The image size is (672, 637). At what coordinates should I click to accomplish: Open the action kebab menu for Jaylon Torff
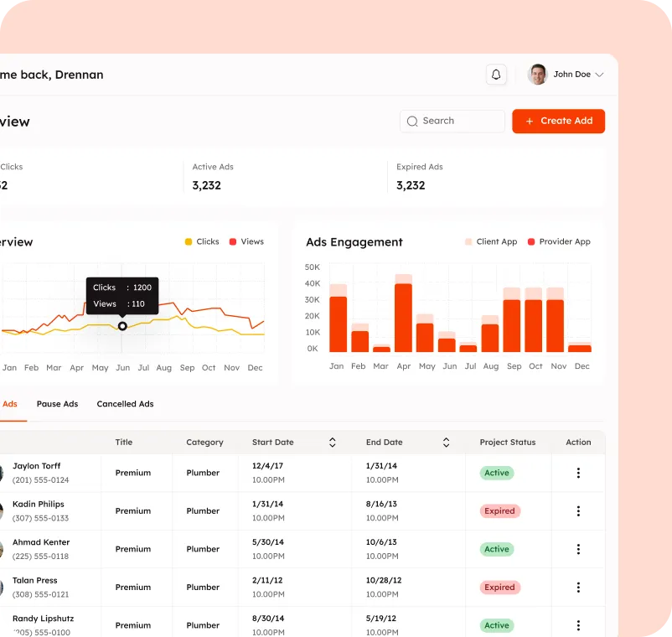pos(577,472)
